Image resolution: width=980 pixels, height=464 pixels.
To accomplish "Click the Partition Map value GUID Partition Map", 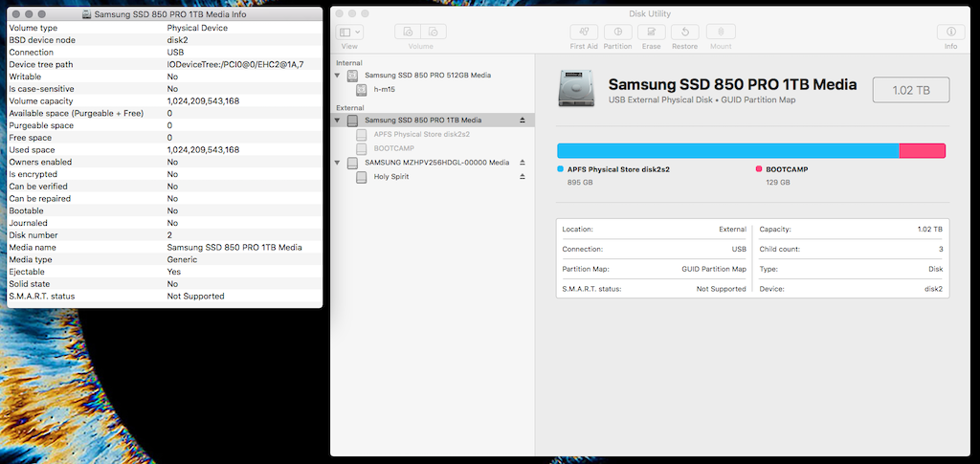I will click(x=714, y=269).
